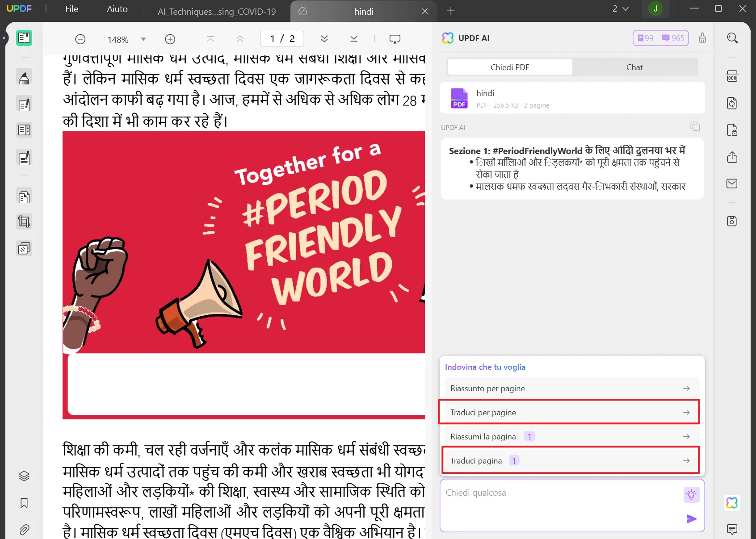Screen dimensions: 756x539
Task: Show the Attachments paperclip panel
Action: pyautogui.click(x=24, y=530)
